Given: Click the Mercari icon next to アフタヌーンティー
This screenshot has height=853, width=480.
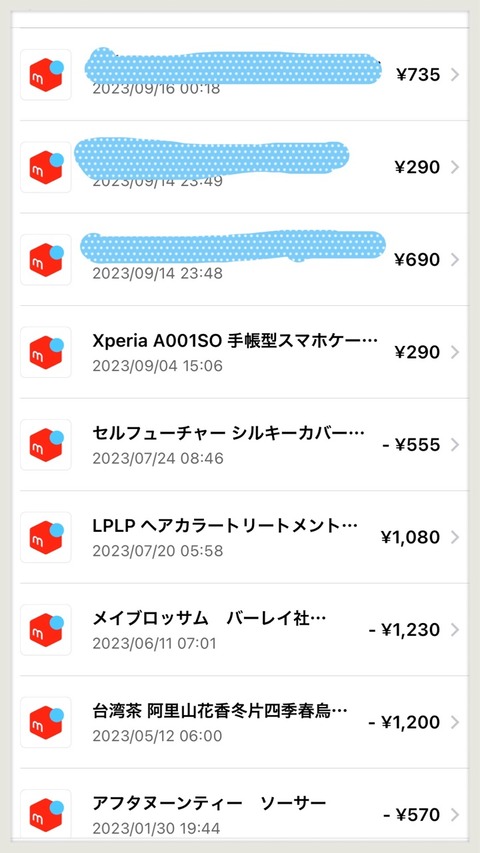Looking at the screenshot, I should pyautogui.click(x=46, y=814).
